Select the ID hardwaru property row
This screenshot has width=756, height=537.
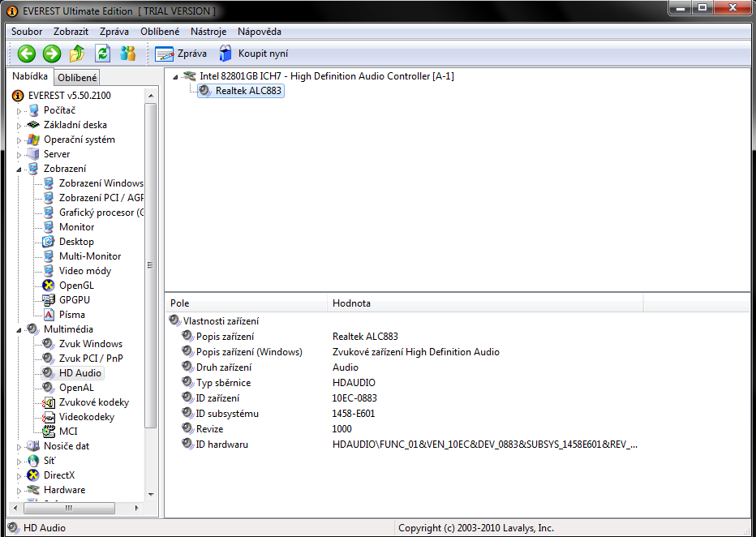[x=410, y=445]
